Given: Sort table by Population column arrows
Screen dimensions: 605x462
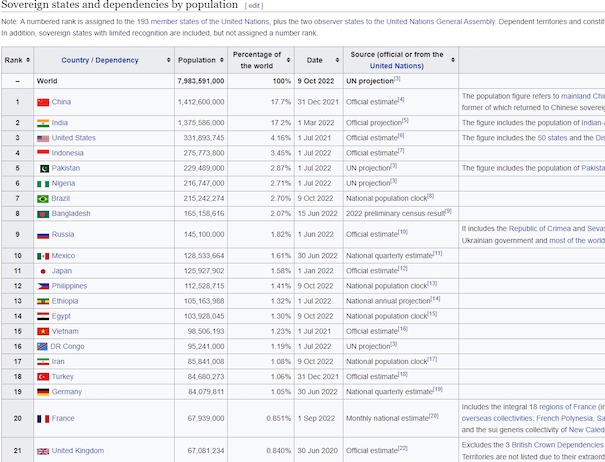Looking at the screenshot, I should [222, 60].
